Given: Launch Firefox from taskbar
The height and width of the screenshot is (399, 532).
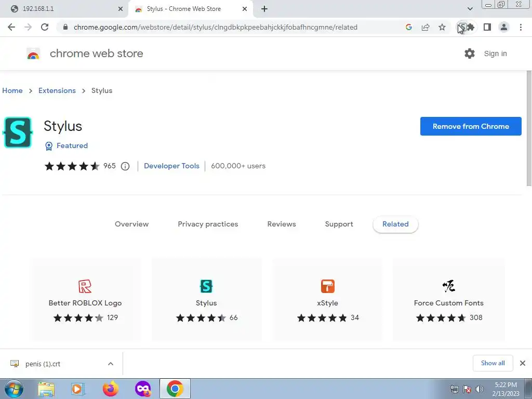Looking at the screenshot, I should [111, 389].
